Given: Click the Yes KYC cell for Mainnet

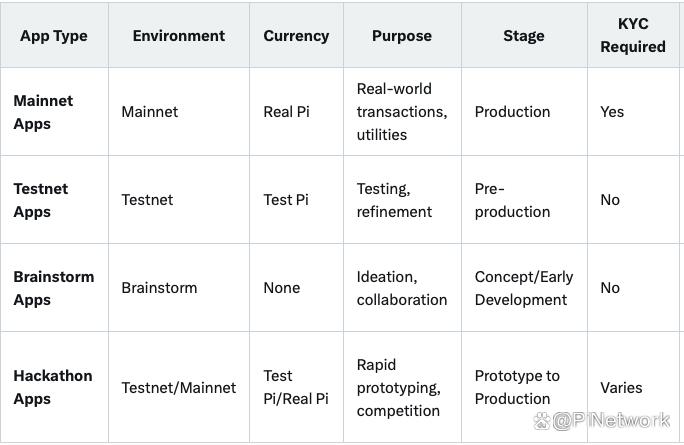Looking at the screenshot, I should [612, 112].
